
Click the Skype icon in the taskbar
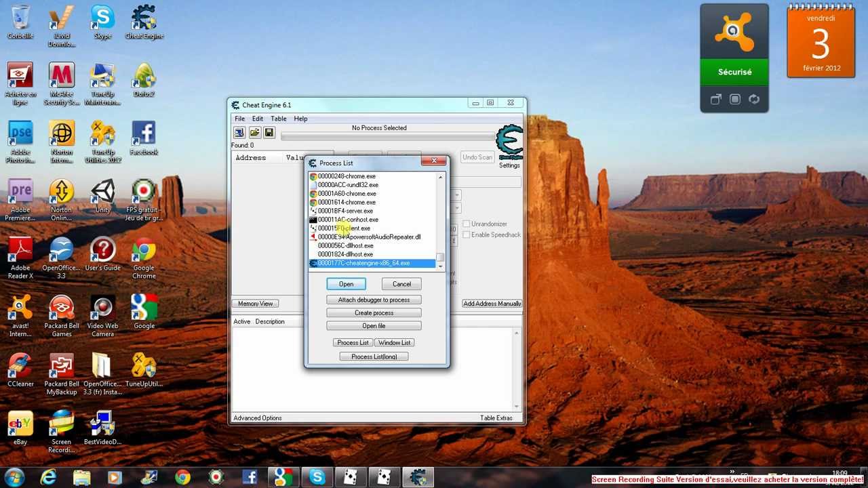[x=317, y=477]
